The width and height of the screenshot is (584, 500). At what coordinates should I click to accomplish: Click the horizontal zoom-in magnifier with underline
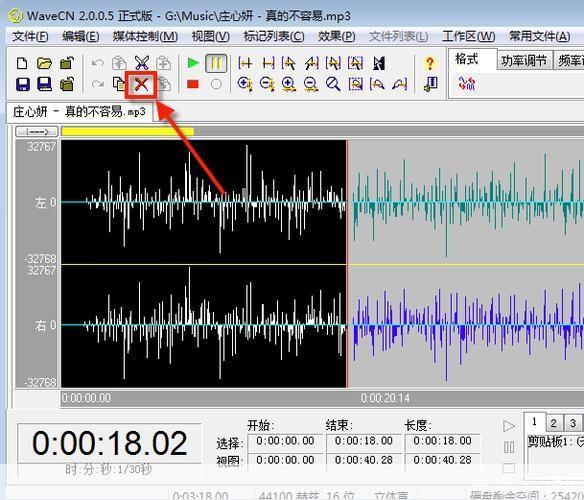tap(289, 84)
